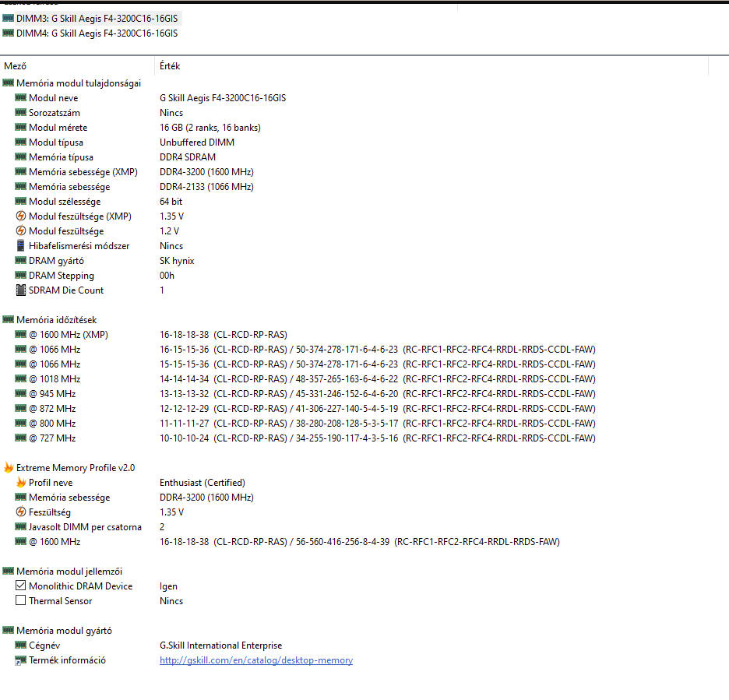Click the icon beside Modul neve
This screenshot has width=729, height=700.
(20, 97)
